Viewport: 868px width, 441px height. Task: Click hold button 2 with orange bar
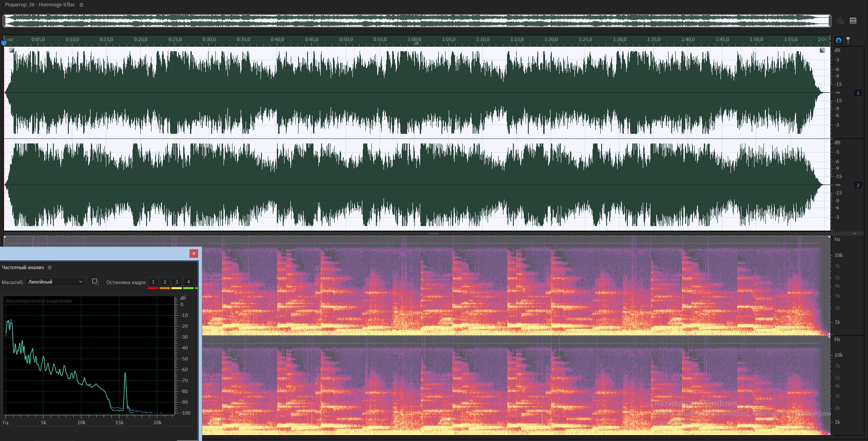click(165, 282)
